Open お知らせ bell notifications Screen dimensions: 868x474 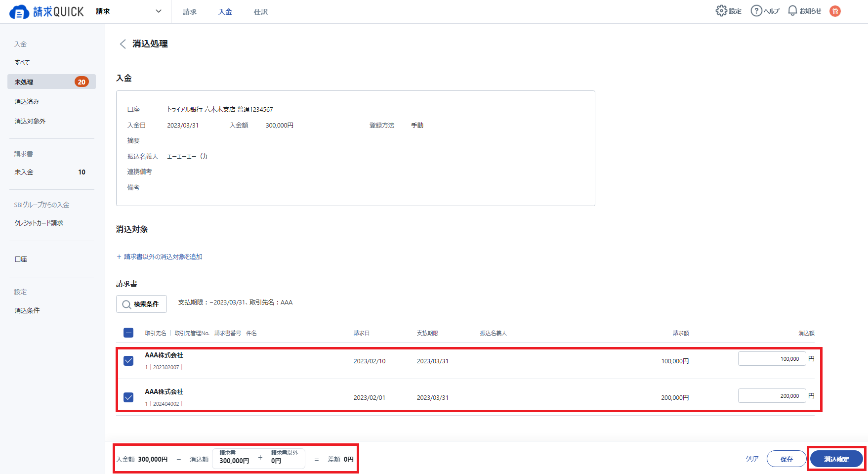coord(792,11)
